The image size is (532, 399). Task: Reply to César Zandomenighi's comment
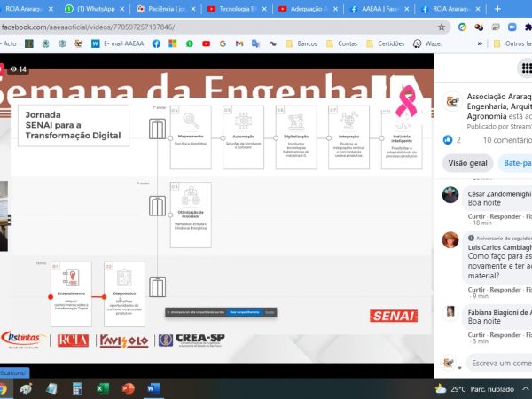pos(505,216)
